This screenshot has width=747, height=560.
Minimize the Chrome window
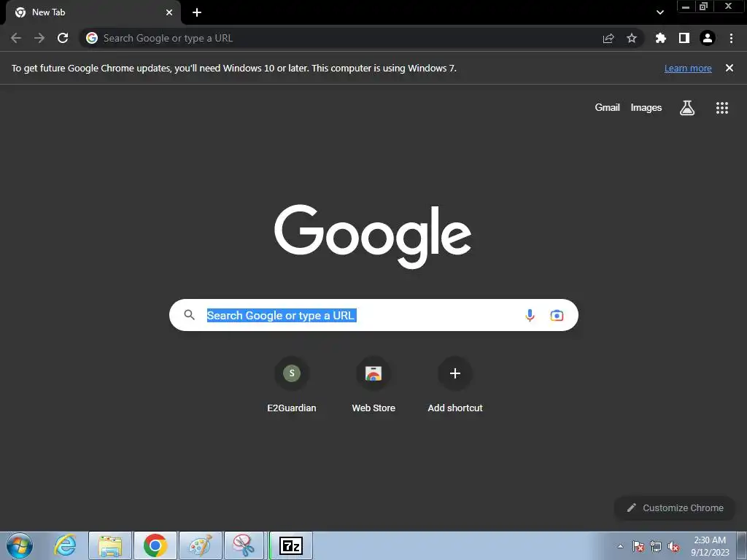pyautogui.click(x=686, y=7)
